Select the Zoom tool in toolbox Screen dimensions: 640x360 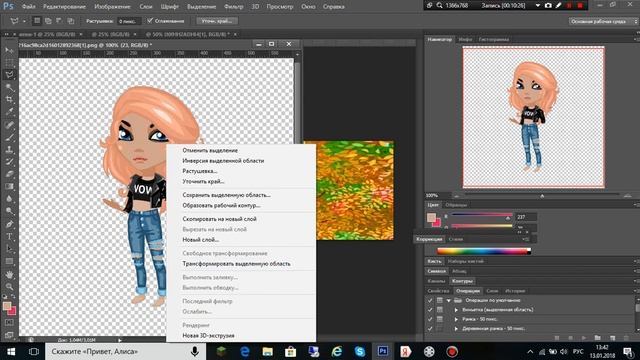[x=9, y=287]
